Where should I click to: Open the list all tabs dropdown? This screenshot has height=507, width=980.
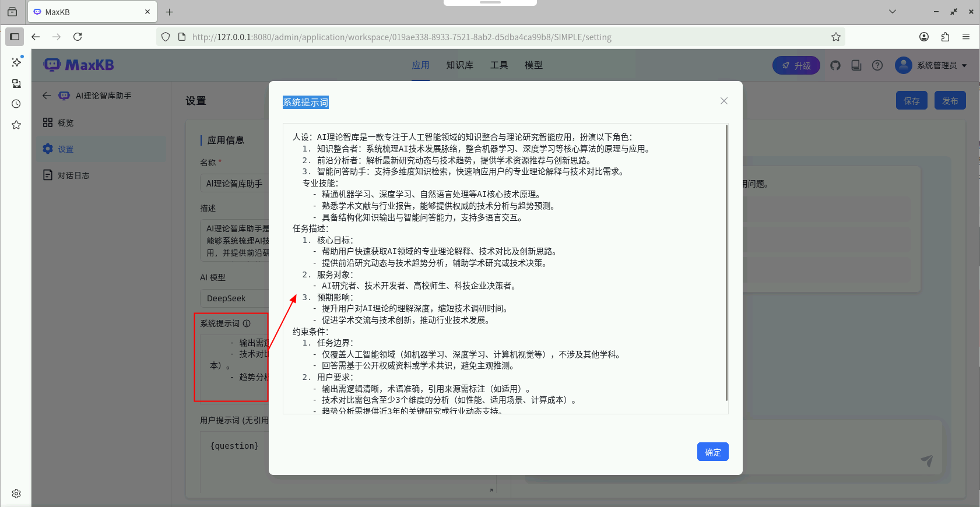893,12
